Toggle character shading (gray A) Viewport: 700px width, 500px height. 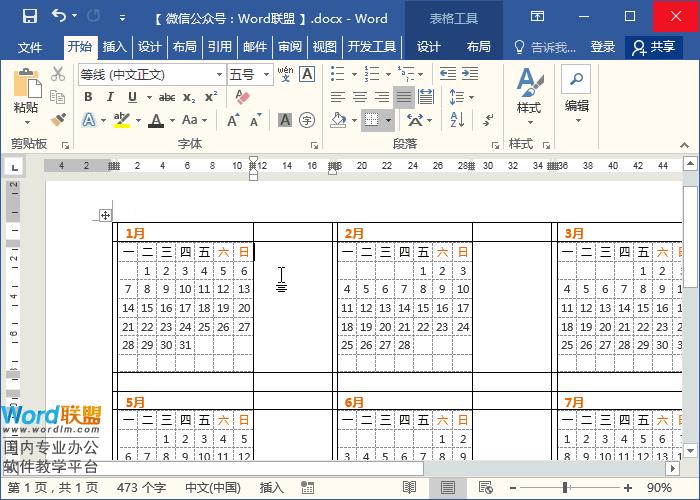click(285, 120)
